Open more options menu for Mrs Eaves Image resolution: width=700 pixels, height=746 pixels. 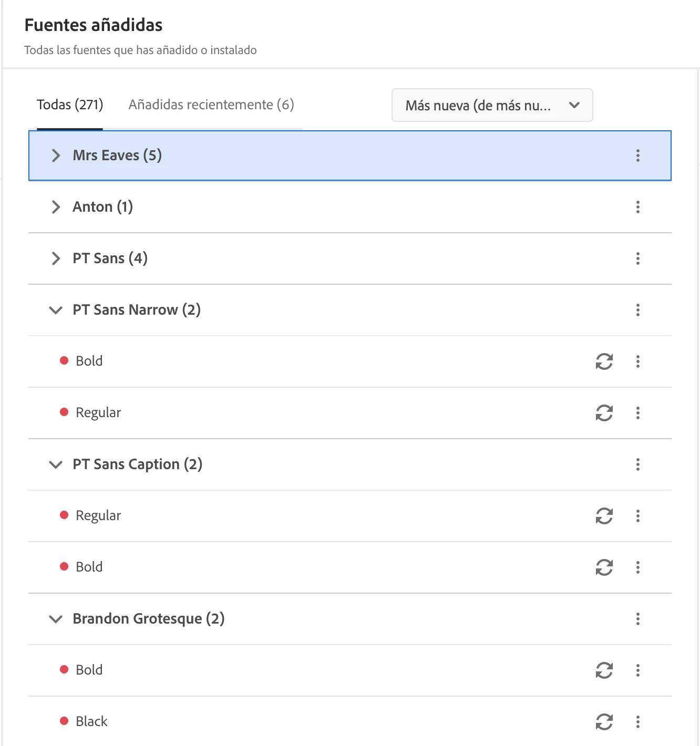click(x=638, y=156)
